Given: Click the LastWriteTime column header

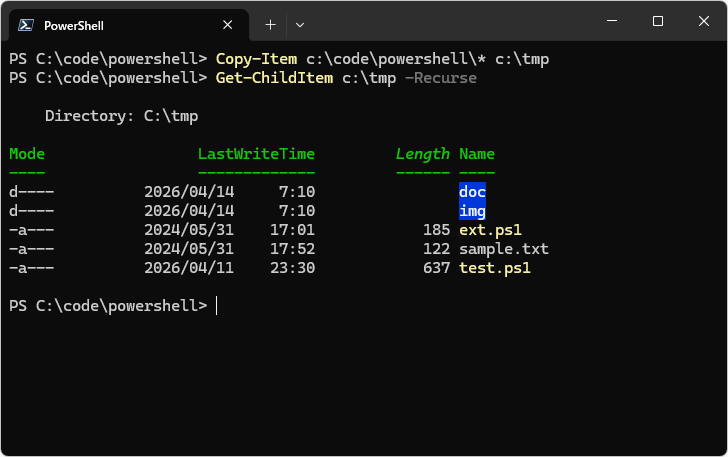Looking at the screenshot, I should 256,154.
